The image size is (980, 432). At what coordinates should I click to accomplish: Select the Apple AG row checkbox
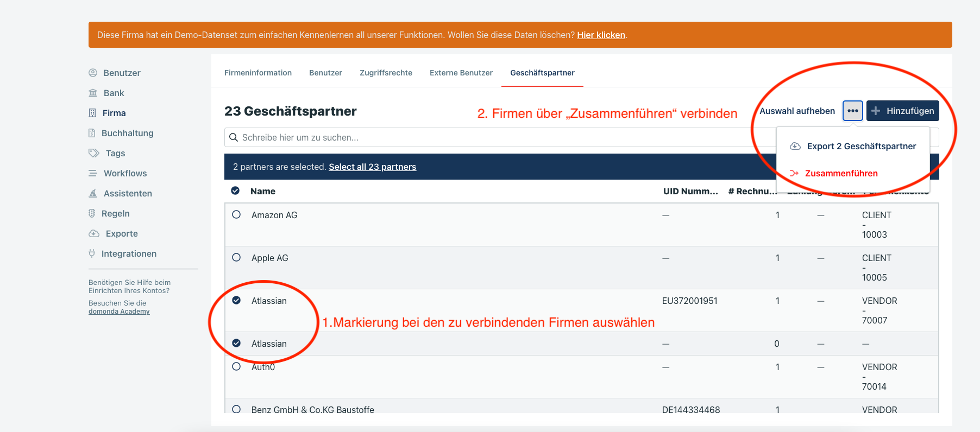[236, 257]
